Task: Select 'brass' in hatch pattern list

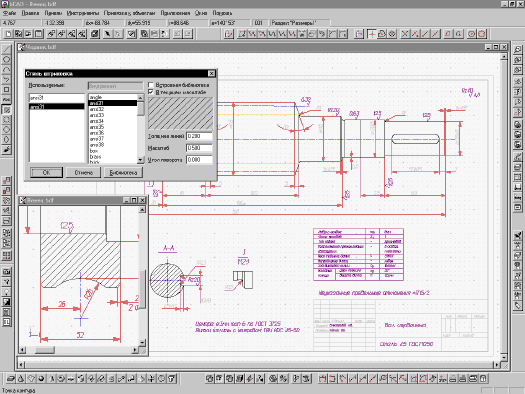Action: click(x=113, y=157)
